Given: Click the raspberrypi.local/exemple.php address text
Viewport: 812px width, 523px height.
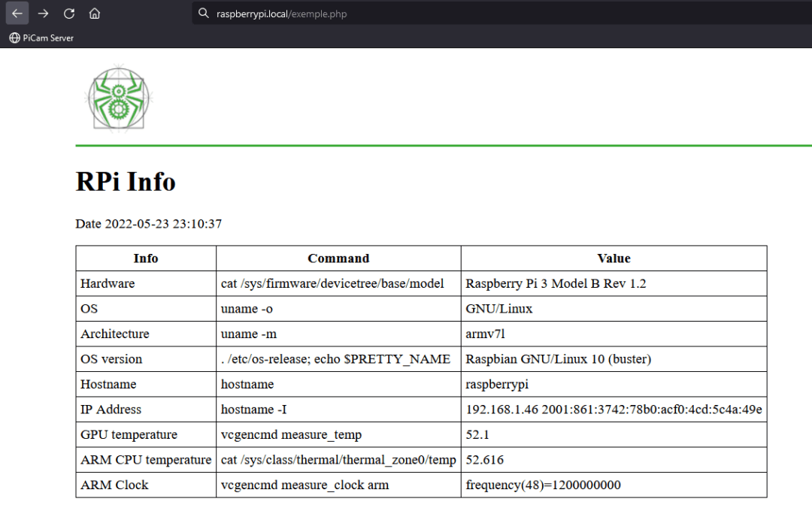Looking at the screenshot, I should 282,14.
